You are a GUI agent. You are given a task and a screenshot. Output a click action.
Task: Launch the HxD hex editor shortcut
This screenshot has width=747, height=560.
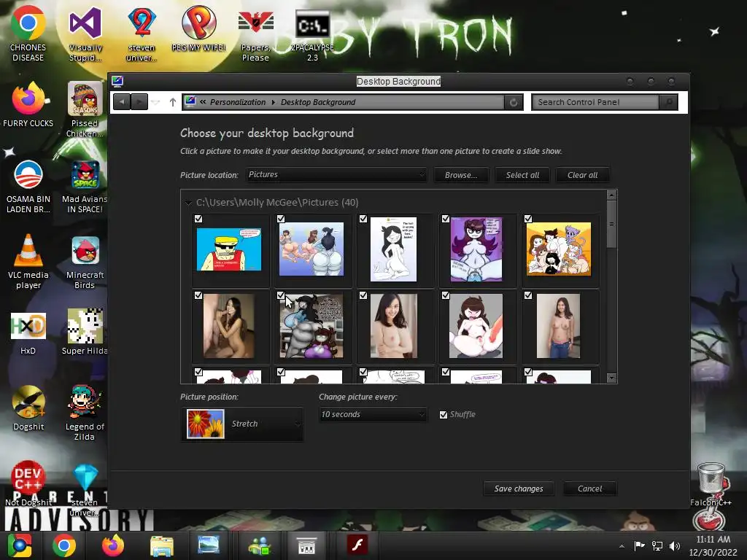(28, 332)
